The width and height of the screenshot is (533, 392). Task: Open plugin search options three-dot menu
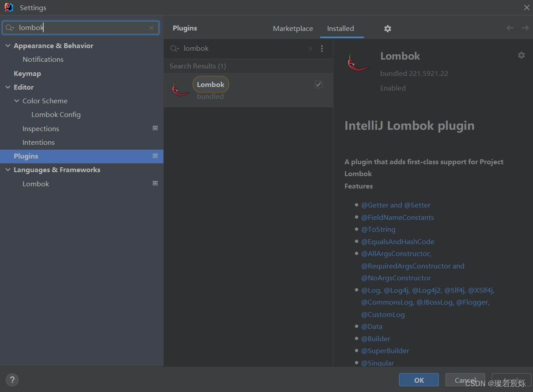[322, 49]
